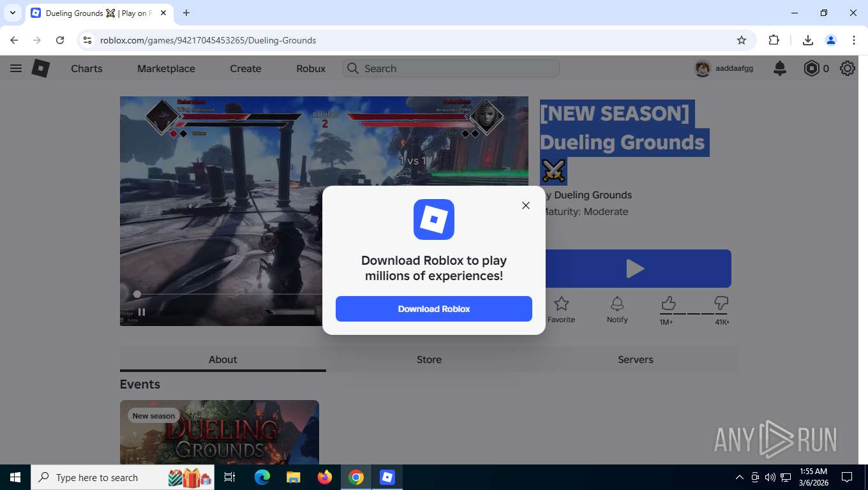Open the aaddaafgg profile avatar

coord(703,68)
